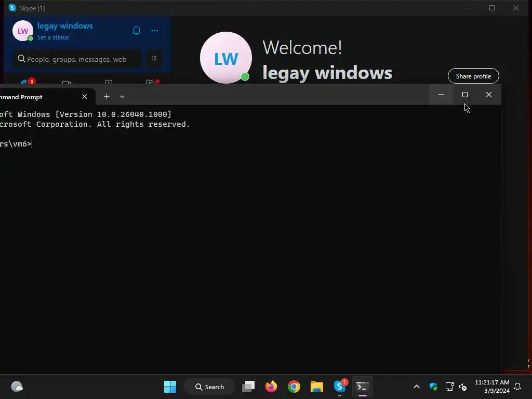Close the terminal window

pyautogui.click(x=488, y=95)
